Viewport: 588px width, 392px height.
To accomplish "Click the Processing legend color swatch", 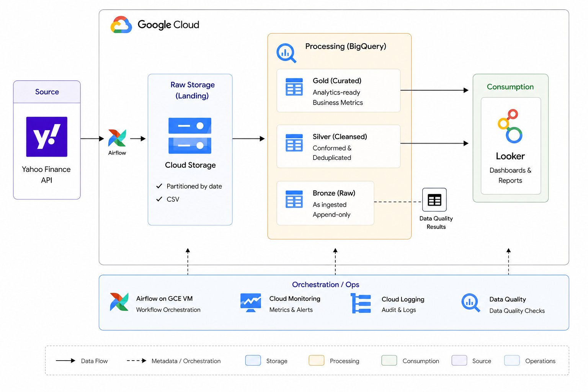I will point(317,361).
